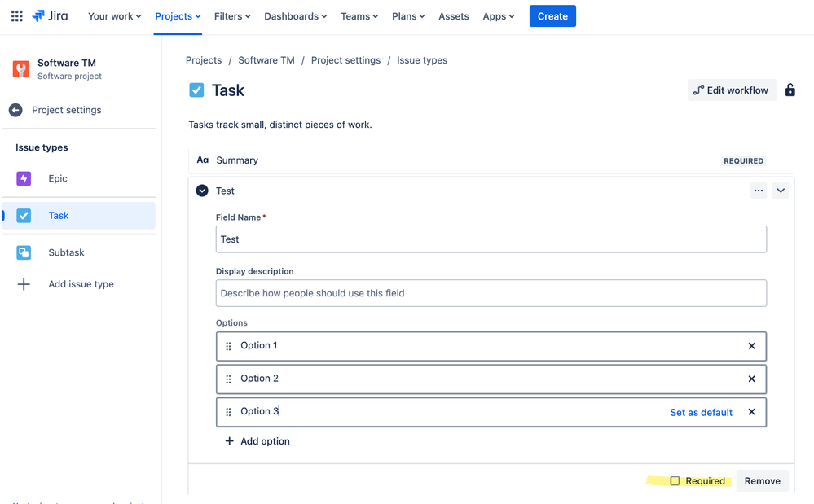The image size is (814, 504).
Task: Open the three-dots menu for Test field
Action: tap(759, 191)
